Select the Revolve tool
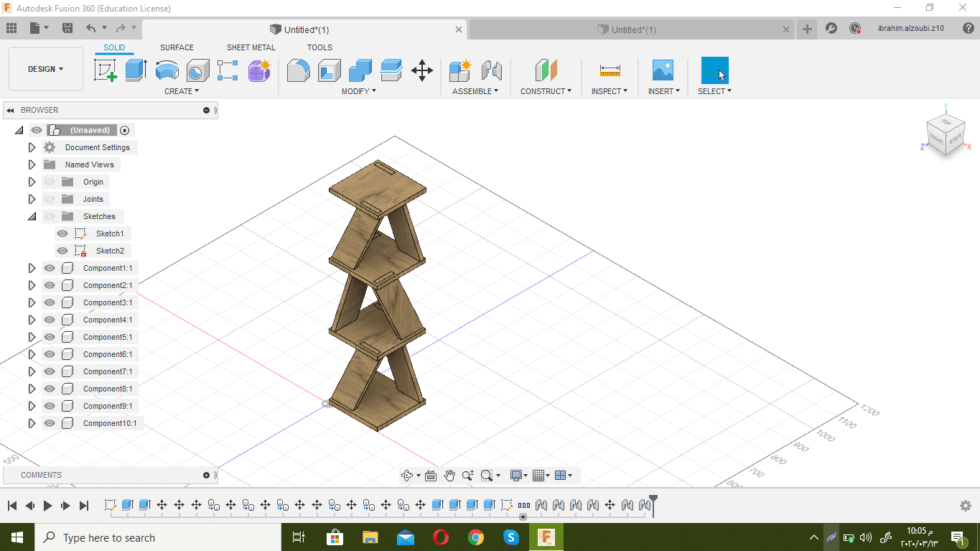The image size is (980, 551). coord(167,70)
